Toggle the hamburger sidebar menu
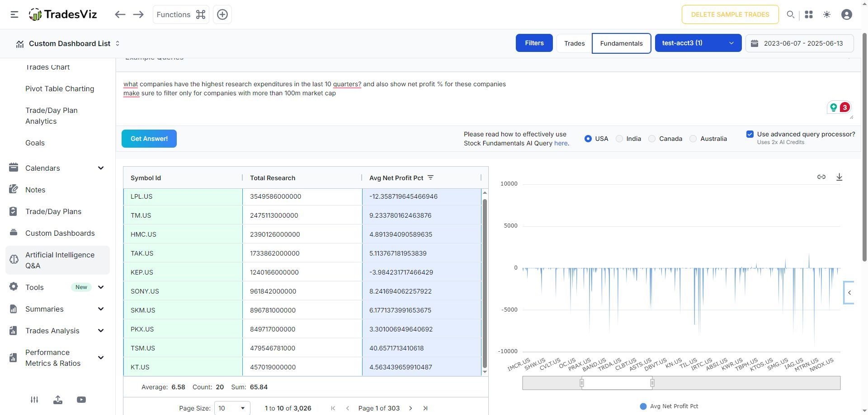Screen dimensions: 868x415 click(x=14, y=14)
